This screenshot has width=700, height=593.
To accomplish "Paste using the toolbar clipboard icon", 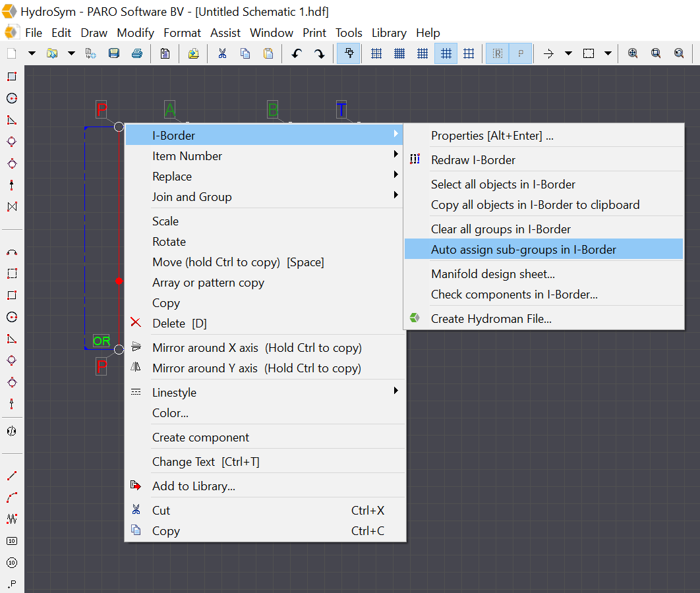I will (268, 53).
